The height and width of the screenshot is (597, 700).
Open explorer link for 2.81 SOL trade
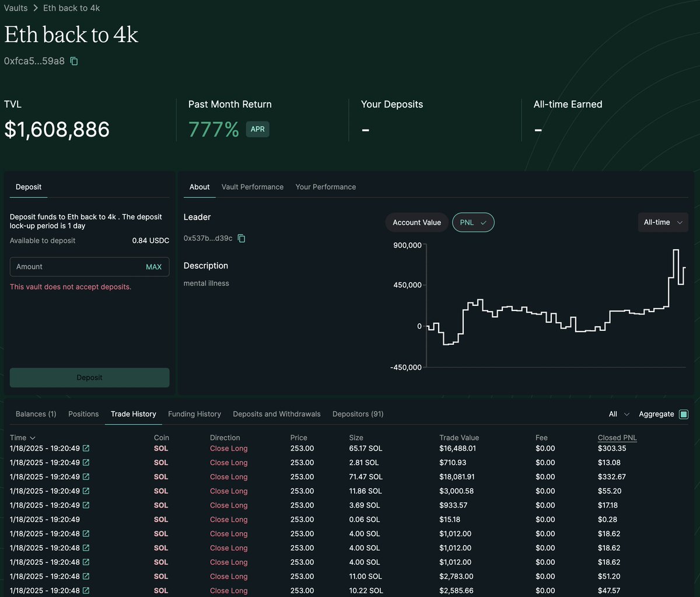pos(86,462)
